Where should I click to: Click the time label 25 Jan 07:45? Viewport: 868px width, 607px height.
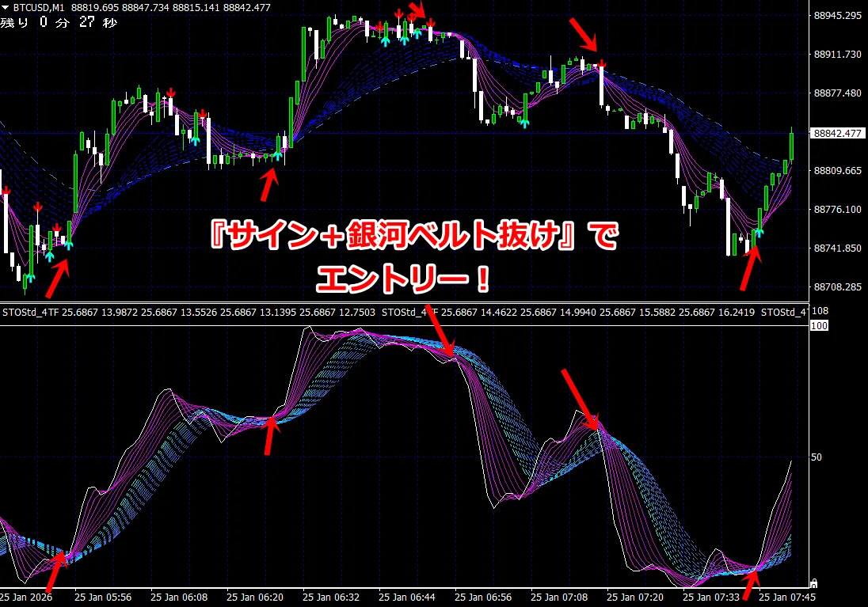tap(786, 597)
